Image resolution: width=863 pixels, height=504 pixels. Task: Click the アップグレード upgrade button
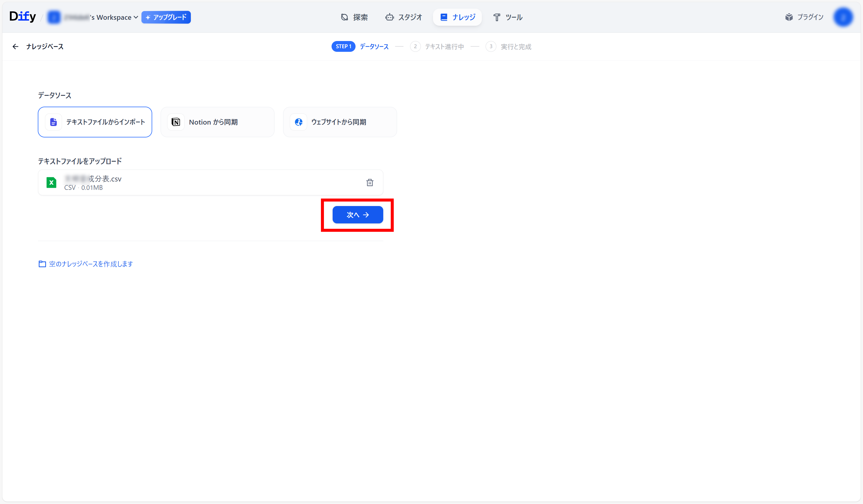tap(166, 17)
